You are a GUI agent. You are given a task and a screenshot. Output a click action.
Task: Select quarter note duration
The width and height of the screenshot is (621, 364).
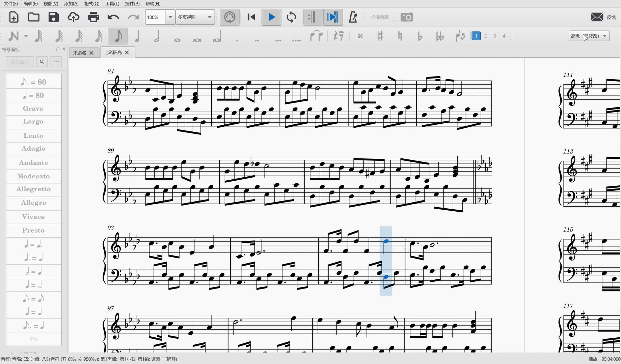point(137,36)
